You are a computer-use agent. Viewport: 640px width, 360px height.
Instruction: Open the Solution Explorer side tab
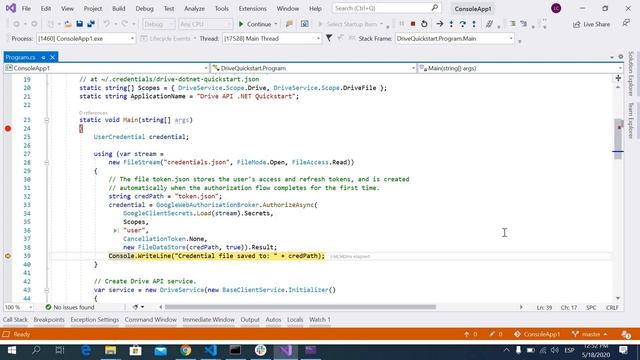631,73
